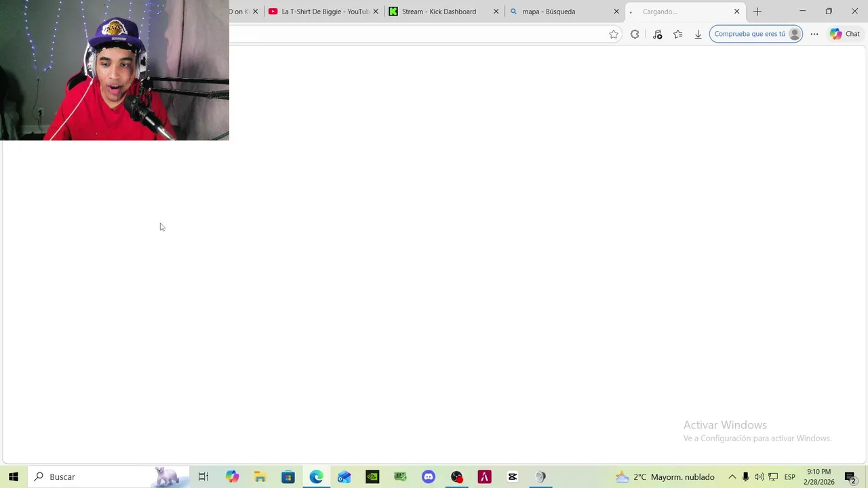Open the crimson lambda taskbar app

[x=484, y=476]
